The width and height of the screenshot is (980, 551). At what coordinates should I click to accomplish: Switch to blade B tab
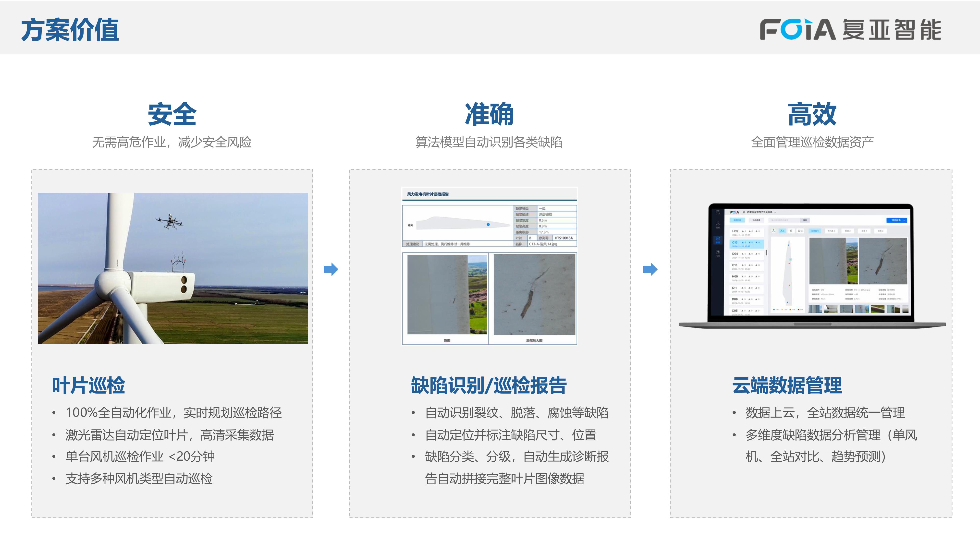791,231
